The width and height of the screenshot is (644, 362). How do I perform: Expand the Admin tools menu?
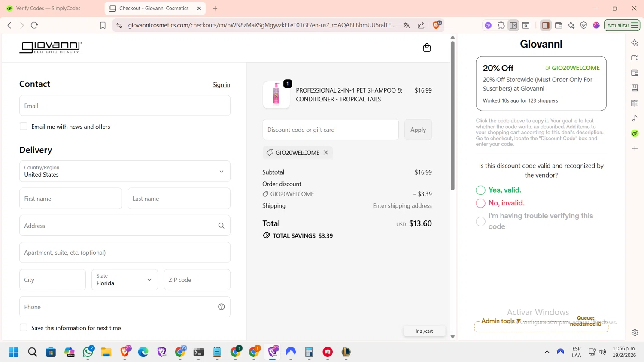point(501,321)
